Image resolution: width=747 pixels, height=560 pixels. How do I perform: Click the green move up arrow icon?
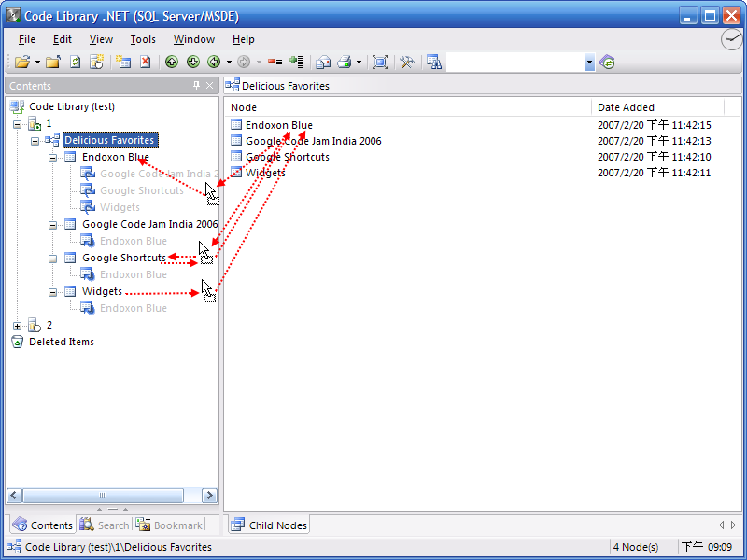point(172,62)
